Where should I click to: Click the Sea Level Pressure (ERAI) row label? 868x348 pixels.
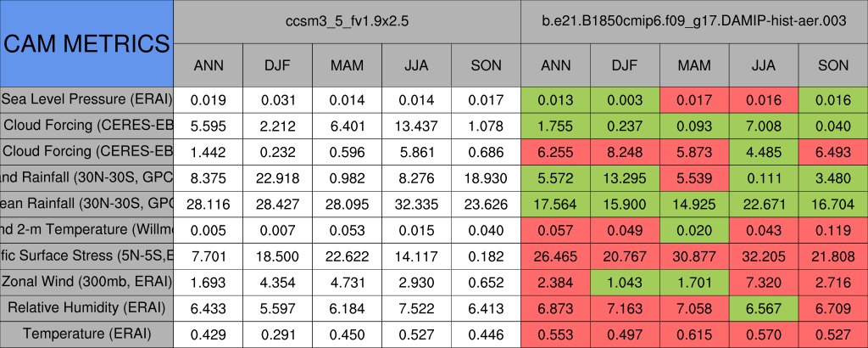tap(86, 99)
